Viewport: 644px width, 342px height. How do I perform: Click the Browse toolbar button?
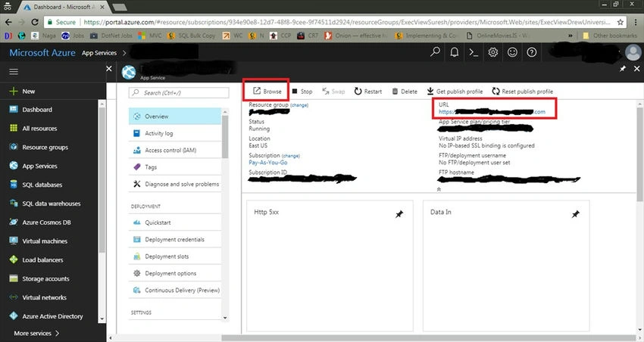267,91
